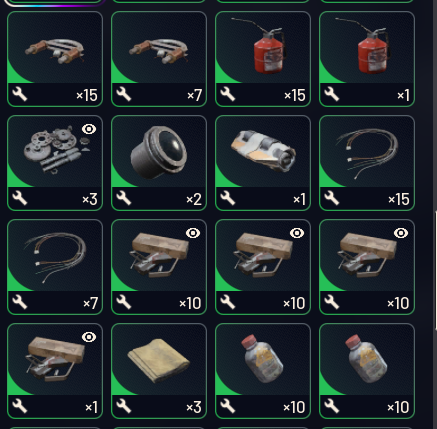Screen dimensions: 437x429
Task: Click the wrench icon on the wires x7 item
Action: tap(20, 302)
